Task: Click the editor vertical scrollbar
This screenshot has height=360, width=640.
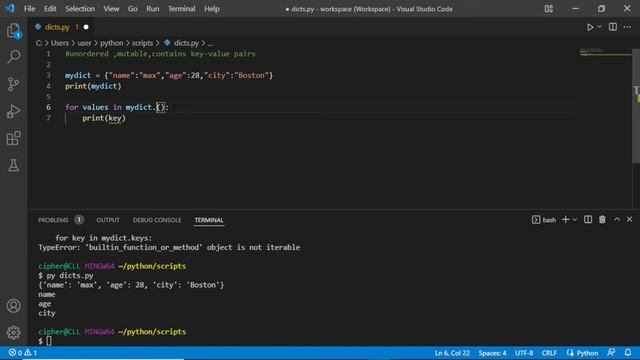Action: pyautogui.click(x=636, y=106)
